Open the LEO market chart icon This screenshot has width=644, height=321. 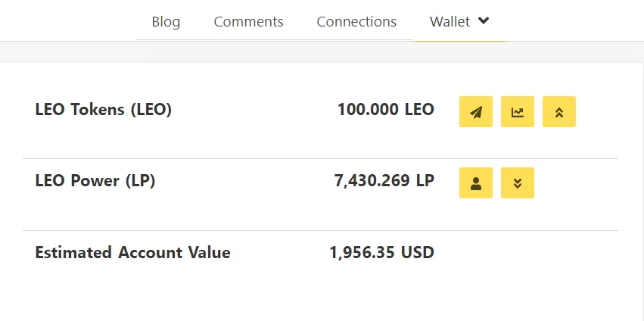(518, 112)
